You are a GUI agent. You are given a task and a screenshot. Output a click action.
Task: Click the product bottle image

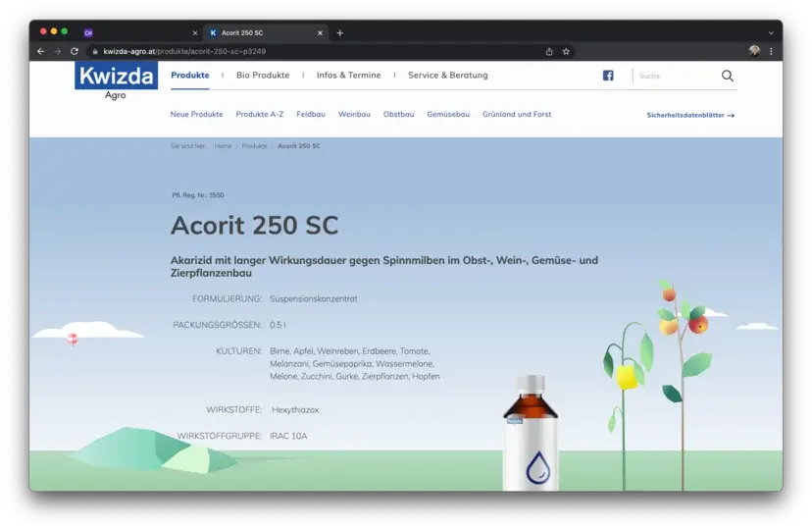coord(531,433)
